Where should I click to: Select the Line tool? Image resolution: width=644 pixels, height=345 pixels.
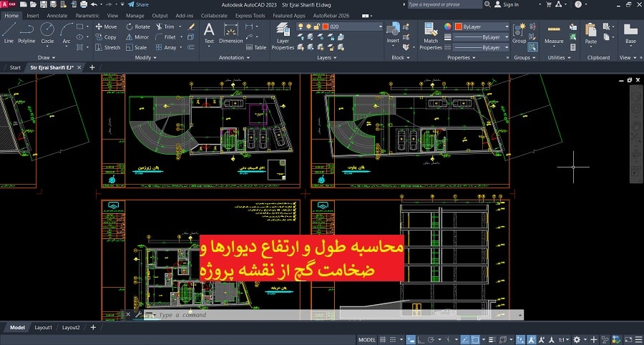pos(9,33)
